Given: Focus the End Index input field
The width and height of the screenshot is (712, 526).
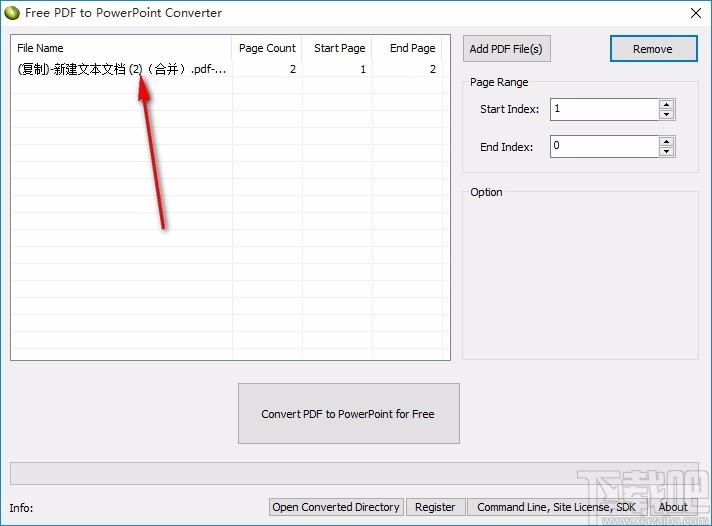Looking at the screenshot, I should (604, 146).
